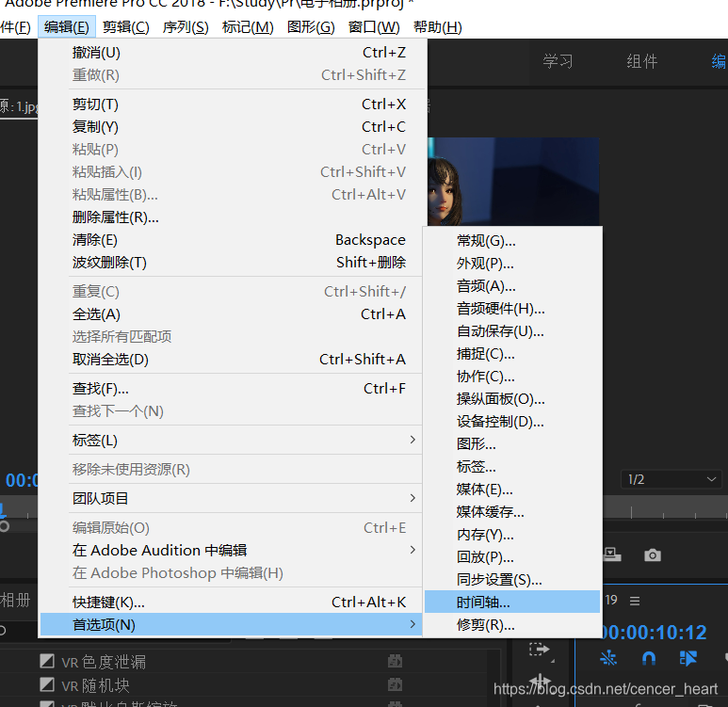Viewport: 728px width, 707px height.
Task: Open 标签... preferences in submenu
Action: 512,467
